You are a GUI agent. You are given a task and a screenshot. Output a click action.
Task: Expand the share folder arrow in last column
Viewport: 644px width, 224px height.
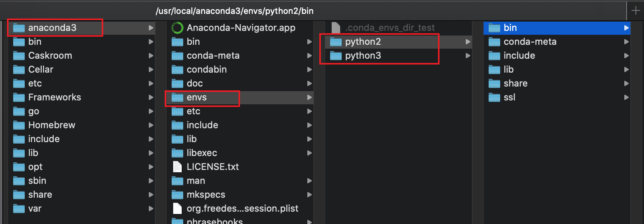[x=626, y=83]
